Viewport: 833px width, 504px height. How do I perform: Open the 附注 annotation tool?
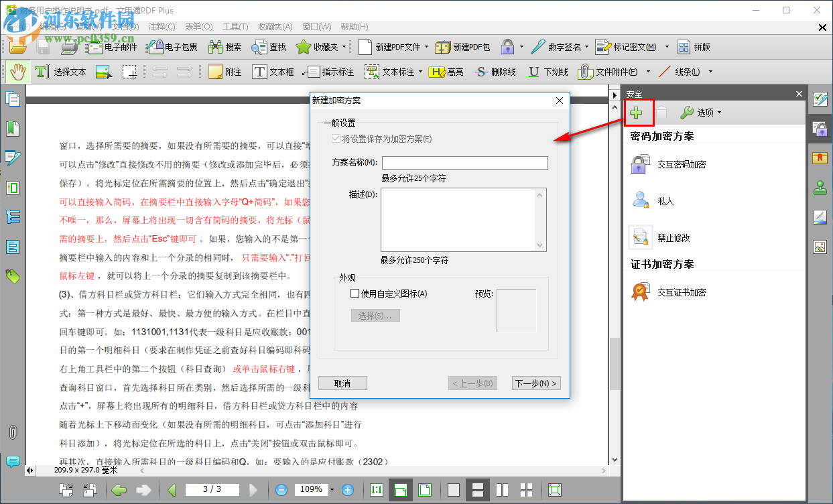click(224, 71)
